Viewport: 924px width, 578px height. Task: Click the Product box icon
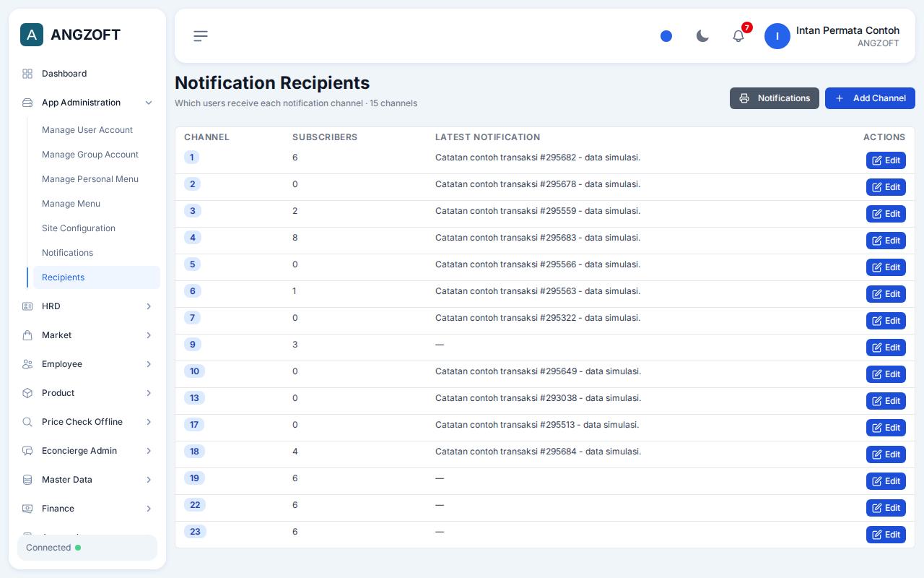point(27,393)
